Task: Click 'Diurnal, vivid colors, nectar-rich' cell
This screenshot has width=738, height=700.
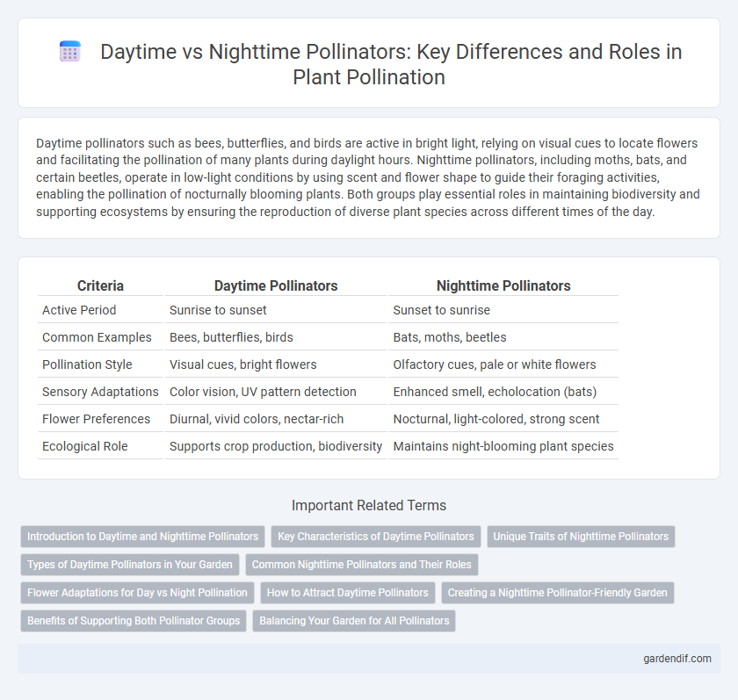Action: pos(276,419)
